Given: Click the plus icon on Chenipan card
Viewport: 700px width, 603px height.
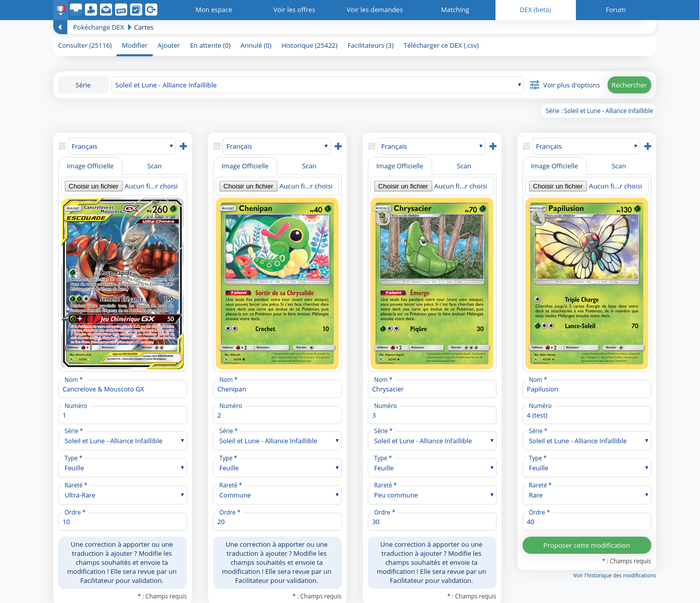Looking at the screenshot, I should pos(338,146).
